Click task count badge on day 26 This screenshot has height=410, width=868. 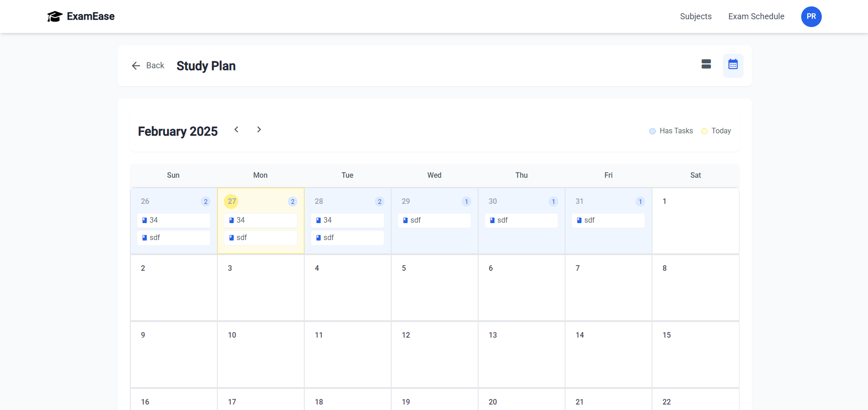point(205,202)
